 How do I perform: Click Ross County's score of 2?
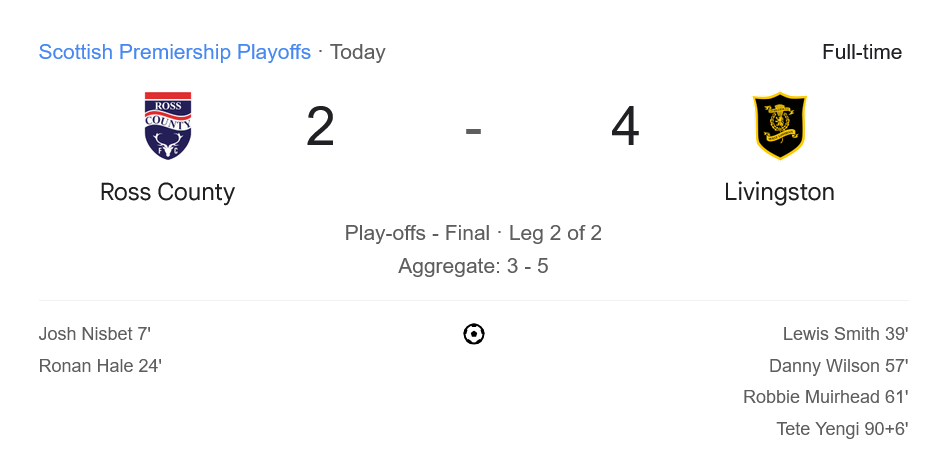(x=320, y=127)
